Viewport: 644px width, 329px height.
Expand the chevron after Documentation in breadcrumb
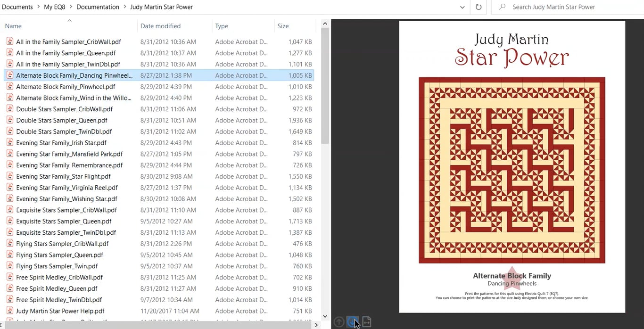pos(124,7)
